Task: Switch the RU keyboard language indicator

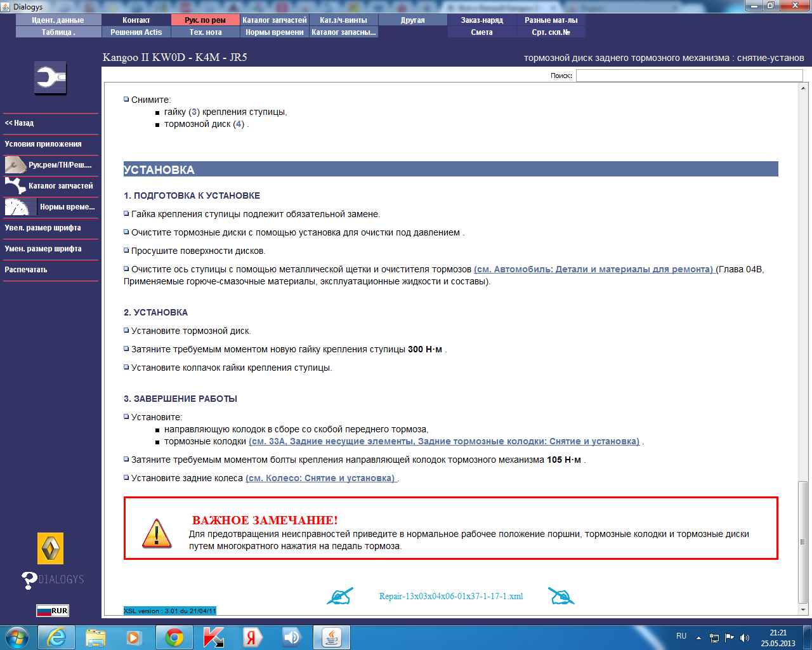Action: click(681, 636)
